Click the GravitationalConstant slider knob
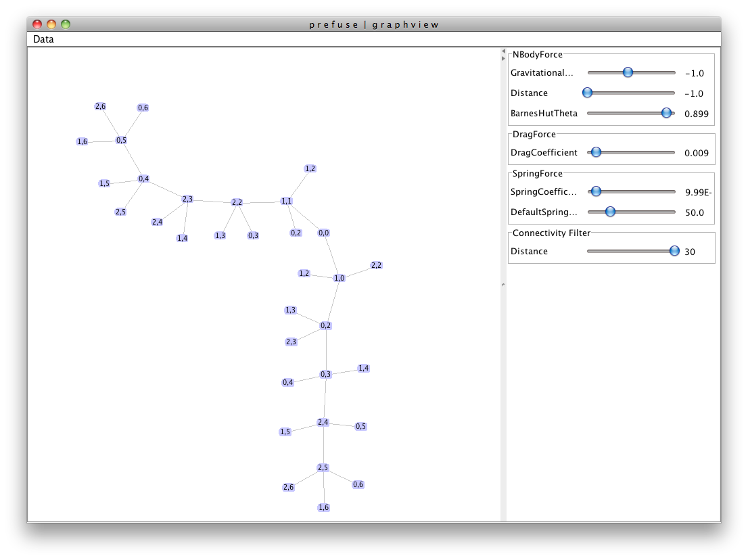 click(x=628, y=72)
